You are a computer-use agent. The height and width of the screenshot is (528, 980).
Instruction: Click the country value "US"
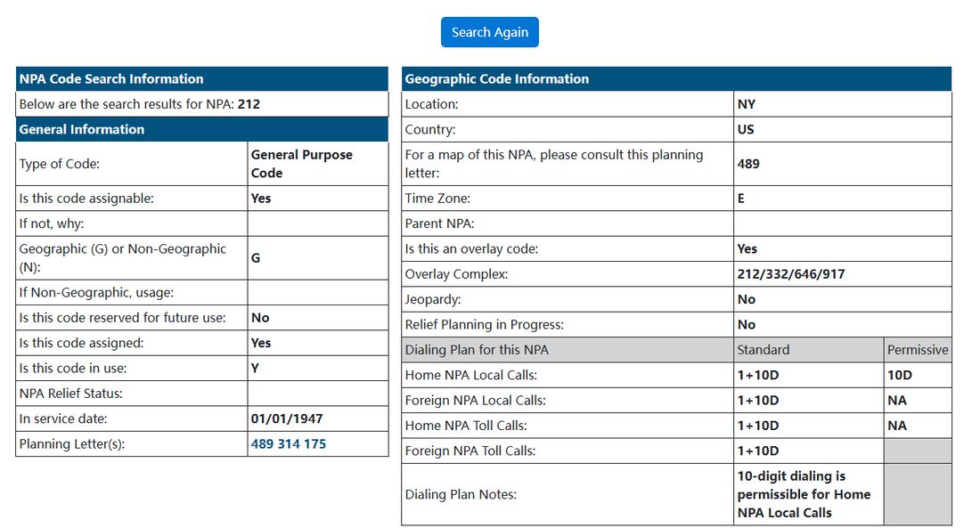pyautogui.click(x=746, y=129)
